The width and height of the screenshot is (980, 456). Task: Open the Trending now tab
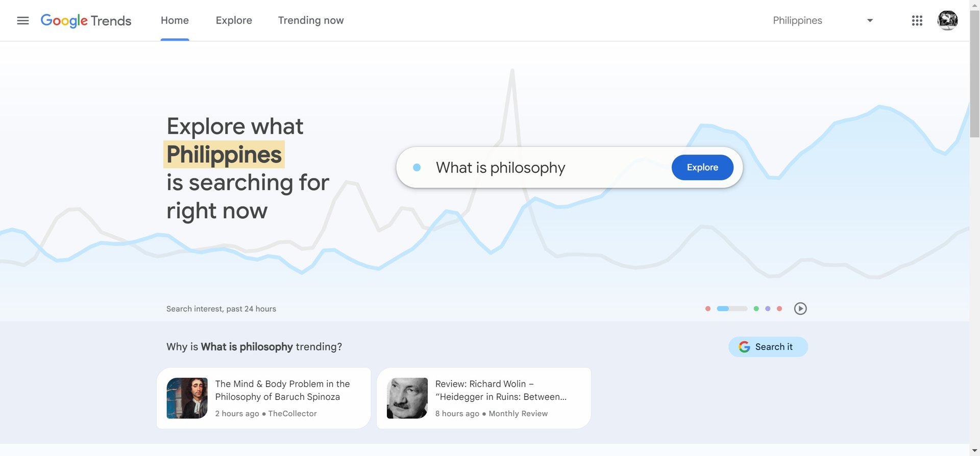point(310,20)
